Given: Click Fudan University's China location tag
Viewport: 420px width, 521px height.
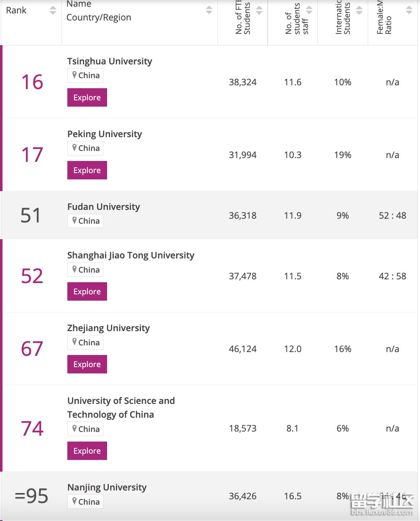Looking at the screenshot, I should coord(85,221).
